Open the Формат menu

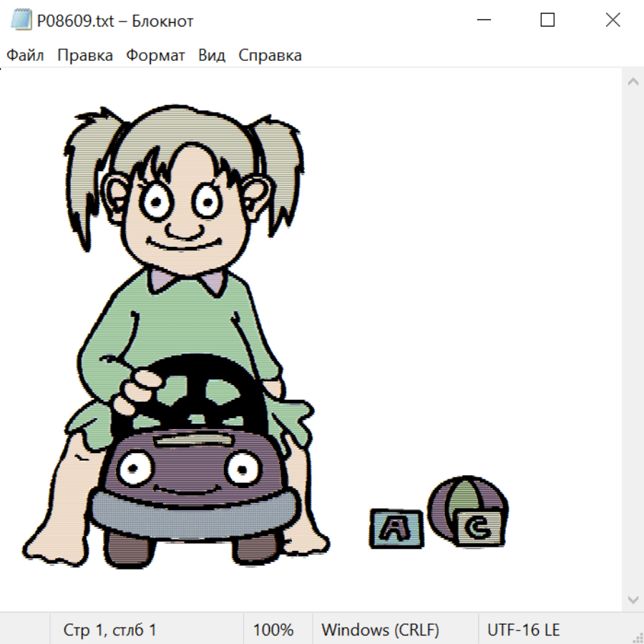155,56
